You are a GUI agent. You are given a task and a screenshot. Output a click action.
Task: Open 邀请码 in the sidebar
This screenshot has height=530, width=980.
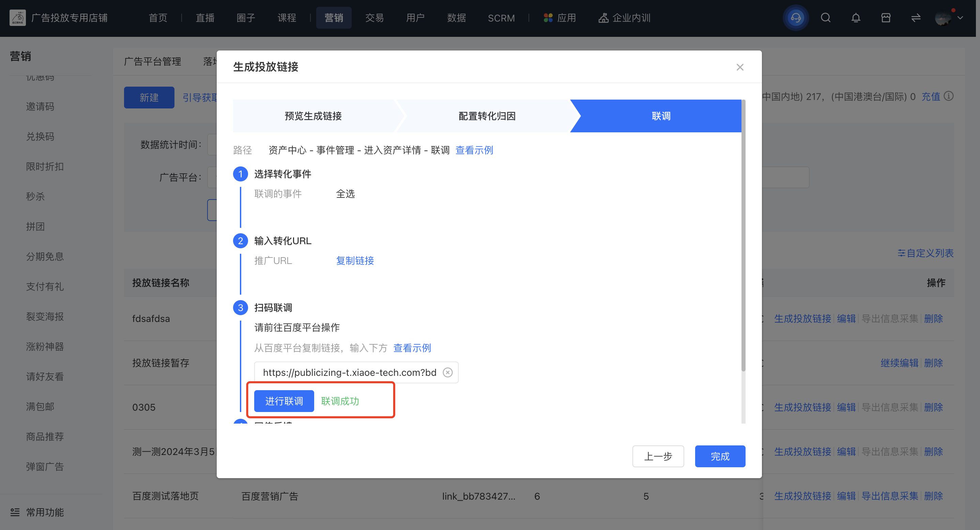pyautogui.click(x=40, y=107)
